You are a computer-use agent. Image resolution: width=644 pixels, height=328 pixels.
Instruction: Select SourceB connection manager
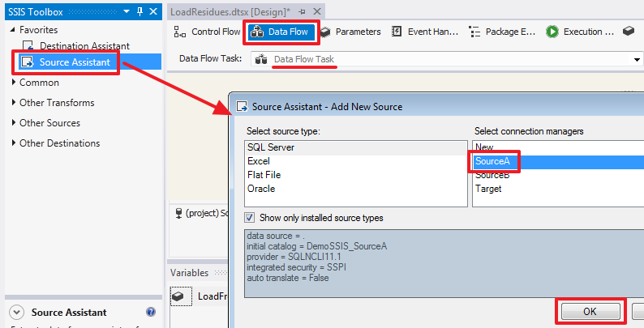(x=559, y=175)
